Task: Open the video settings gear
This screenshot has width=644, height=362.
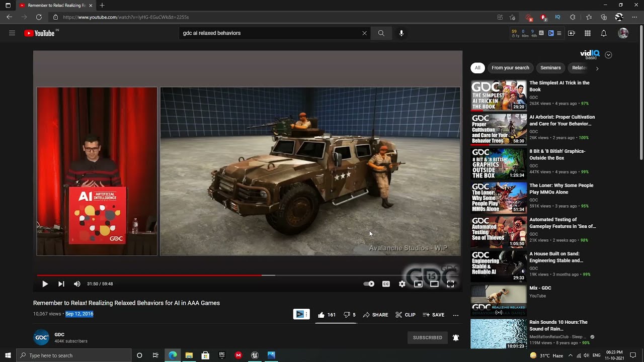Action: (x=402, y=284)
